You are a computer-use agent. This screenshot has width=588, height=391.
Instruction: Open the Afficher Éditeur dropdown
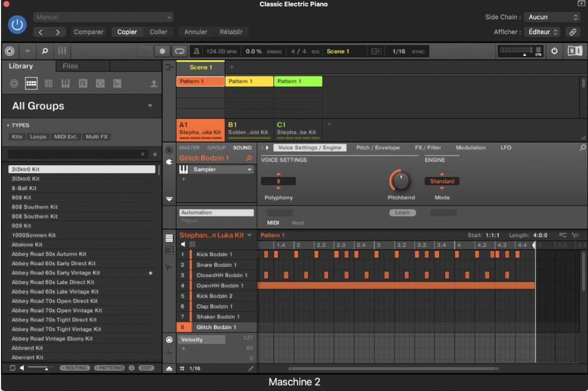542,32
